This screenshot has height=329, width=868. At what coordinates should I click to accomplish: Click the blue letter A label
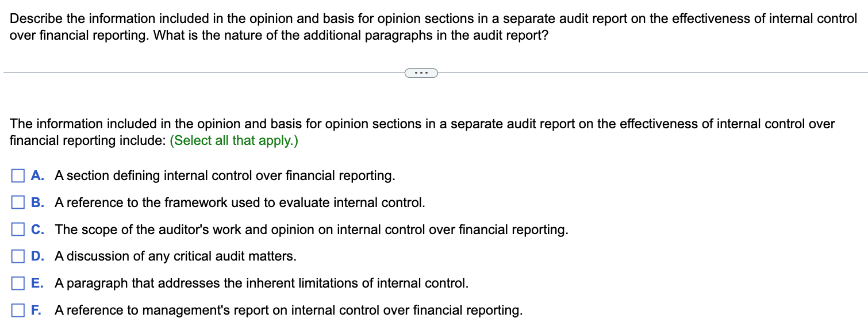coord(37,176)
